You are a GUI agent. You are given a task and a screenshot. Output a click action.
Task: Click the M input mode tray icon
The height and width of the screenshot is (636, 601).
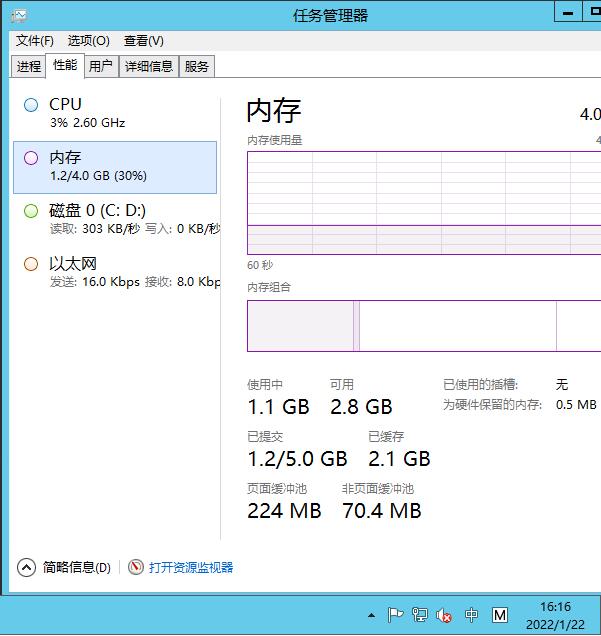(500, 615)
